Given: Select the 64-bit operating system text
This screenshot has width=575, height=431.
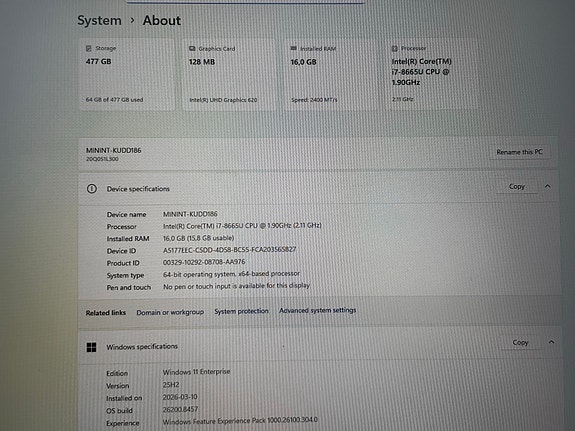Looking at the screenshot, I should click(231, 274).
